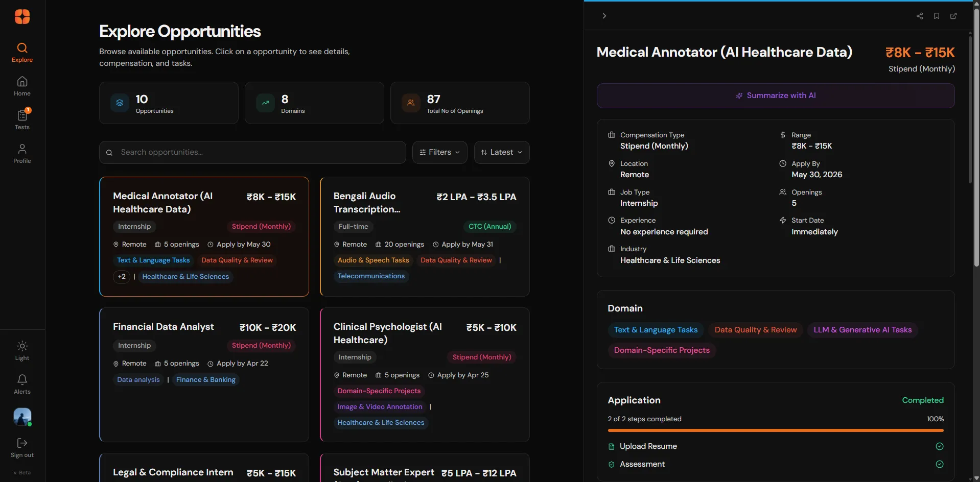Bookmark the Medical Annotator opportunity
This screenshot has height=482, width=980.
point(937,16)
